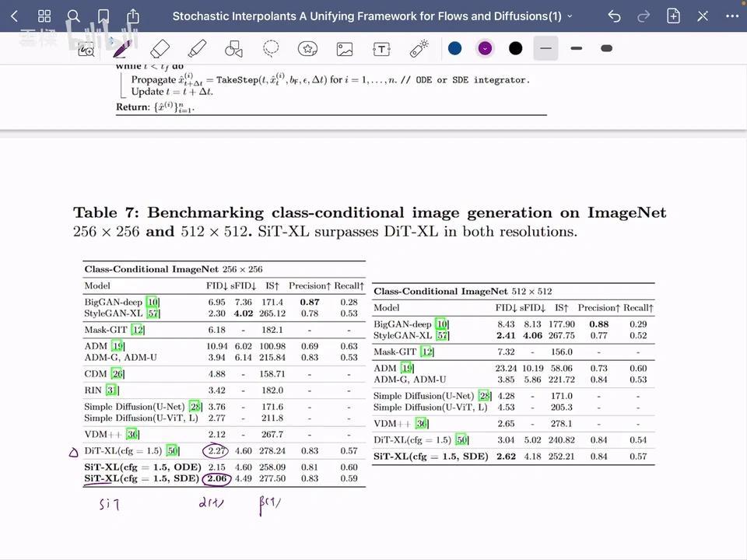Open the zoomed writing tool
747x560 pixels.
tap(86, 48)
